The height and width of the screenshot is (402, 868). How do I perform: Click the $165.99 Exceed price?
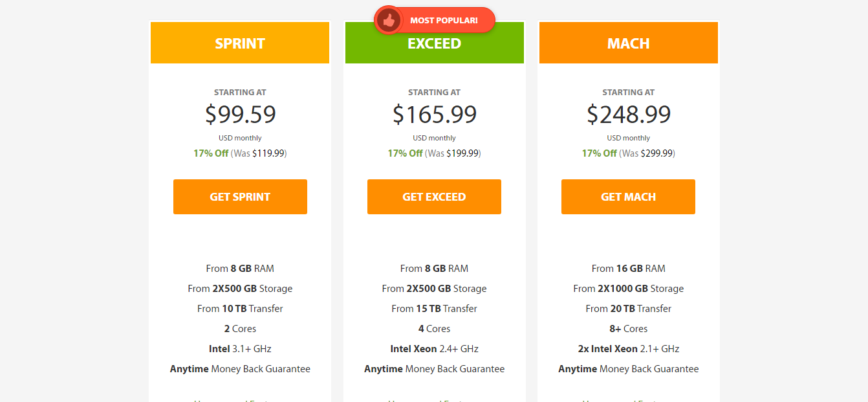coord(435,115)
